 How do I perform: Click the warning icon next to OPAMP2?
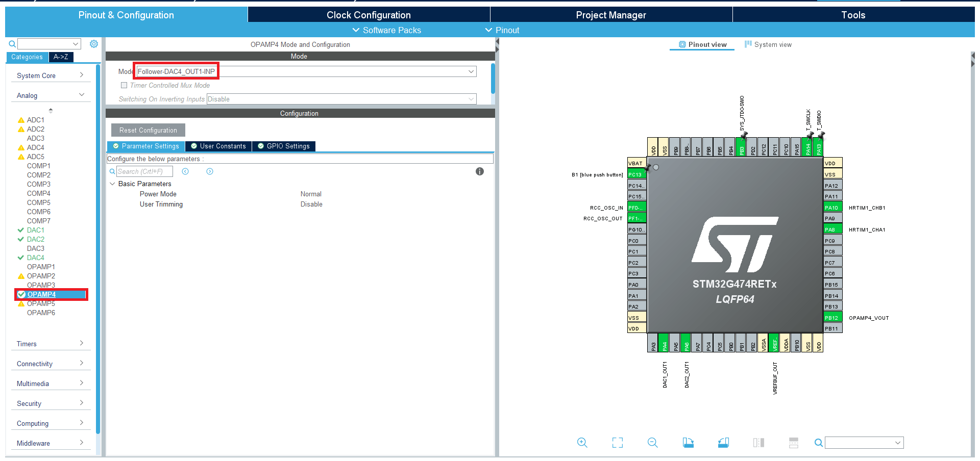(x=21, y=276)
